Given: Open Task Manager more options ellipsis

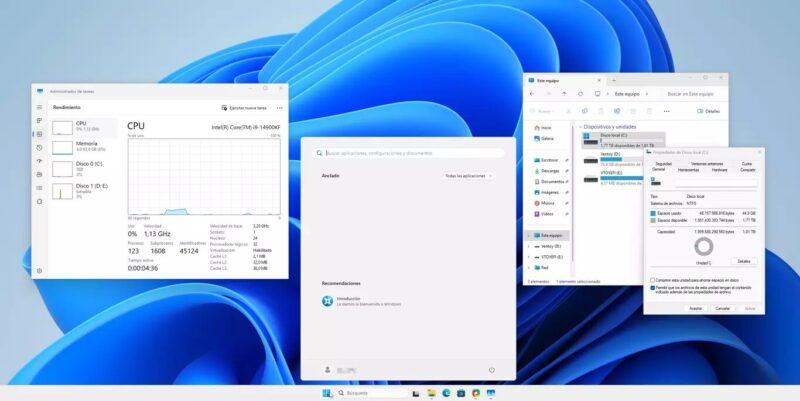Looking at the screenshot, I should [280, 108].
